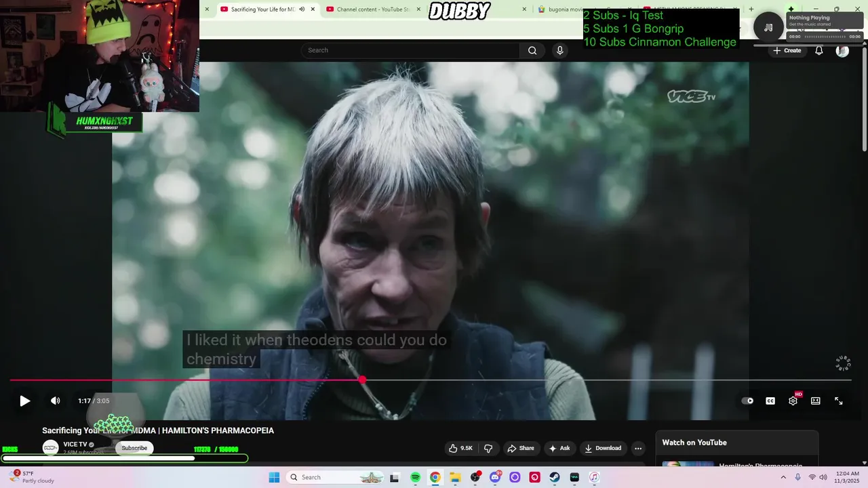This screenshot has height=488, width=868.
Task: Open a new browser tab with the plus button
Action: pyautogui.click(x=751, y=9)
